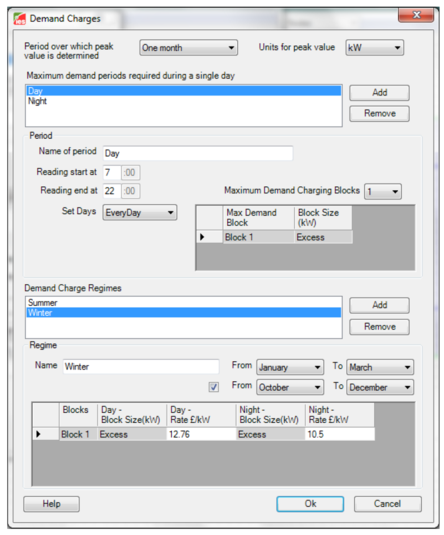
Task: Open the first From month 'January' dropdown
Action: (x=290, y=367)
